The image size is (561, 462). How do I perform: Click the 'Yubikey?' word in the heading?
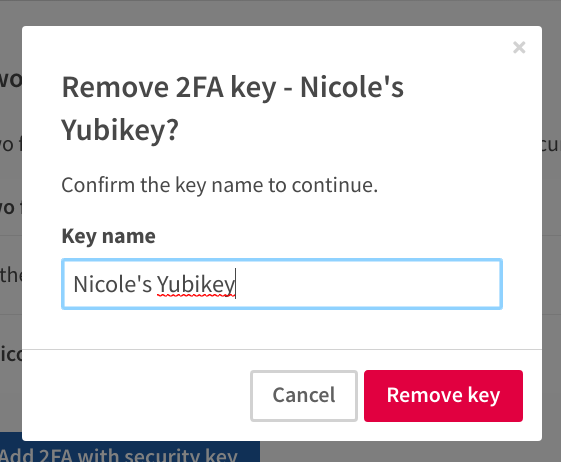point(120,130)
